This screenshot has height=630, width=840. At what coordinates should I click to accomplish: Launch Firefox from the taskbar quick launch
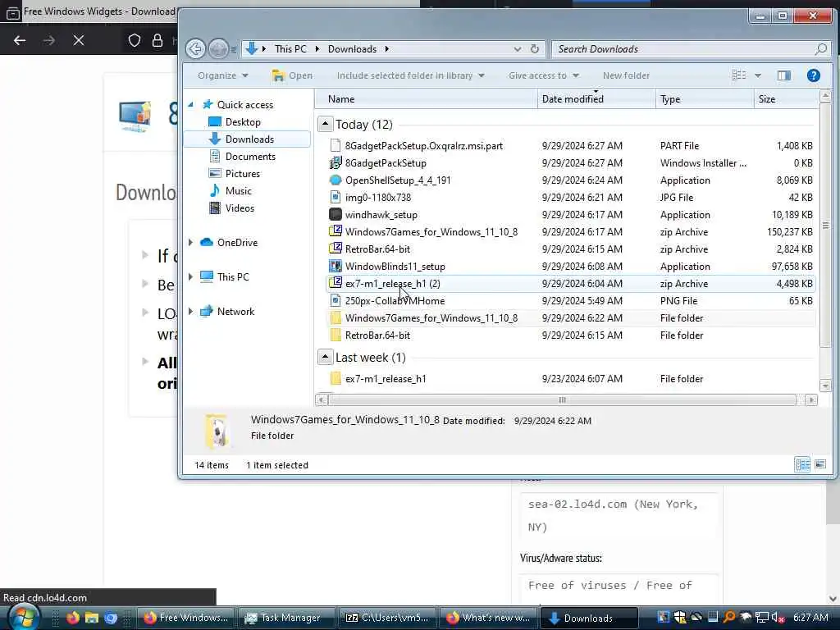click(72, 618)
